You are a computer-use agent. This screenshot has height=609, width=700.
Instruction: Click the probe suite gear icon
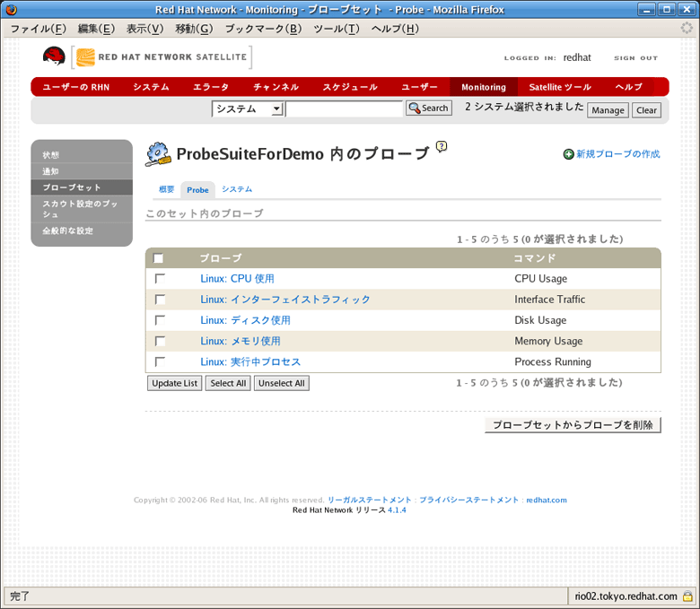158,154
